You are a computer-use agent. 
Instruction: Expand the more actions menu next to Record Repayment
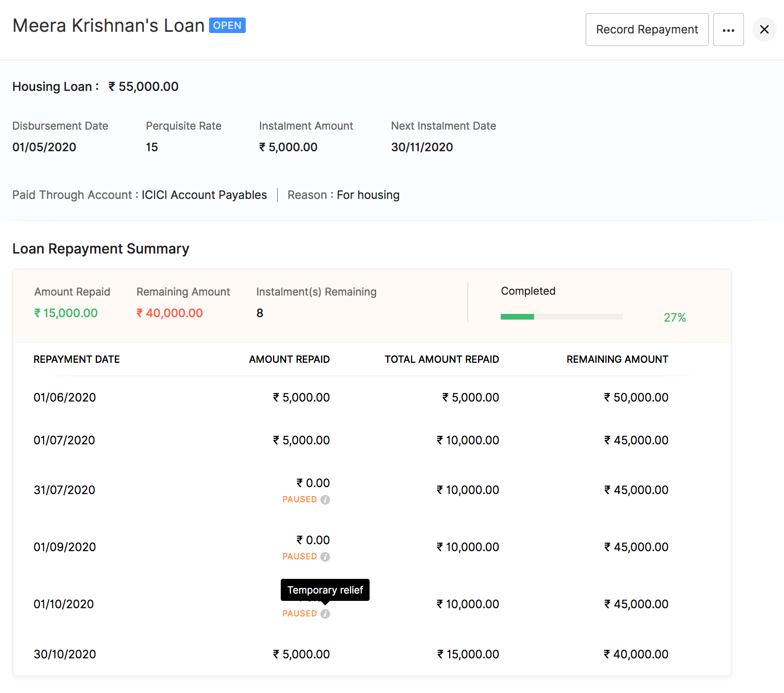pos(729,29)
